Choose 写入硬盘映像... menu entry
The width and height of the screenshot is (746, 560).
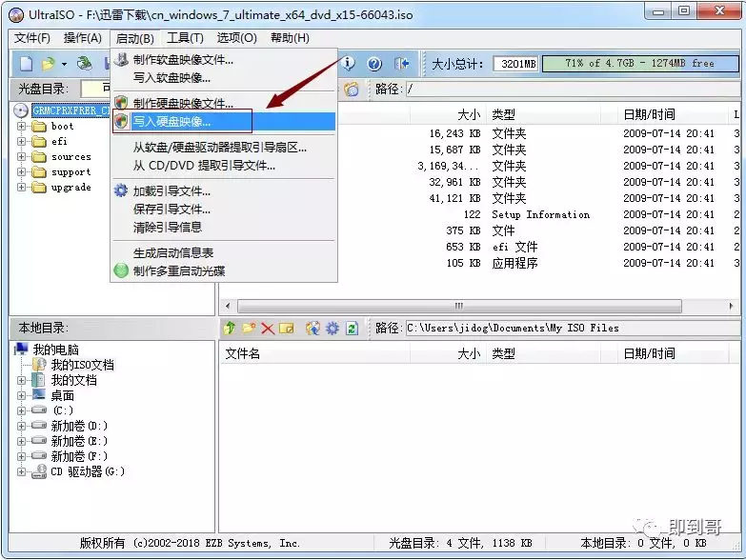(224, 121)
